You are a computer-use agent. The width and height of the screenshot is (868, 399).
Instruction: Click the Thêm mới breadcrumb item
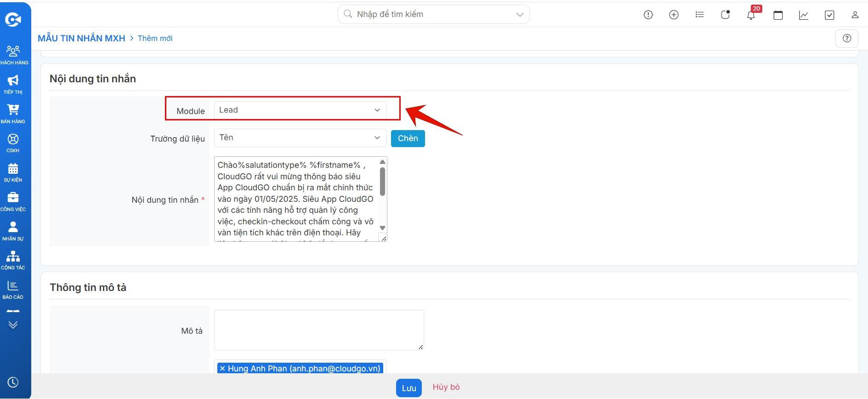[x=155, y=38]
